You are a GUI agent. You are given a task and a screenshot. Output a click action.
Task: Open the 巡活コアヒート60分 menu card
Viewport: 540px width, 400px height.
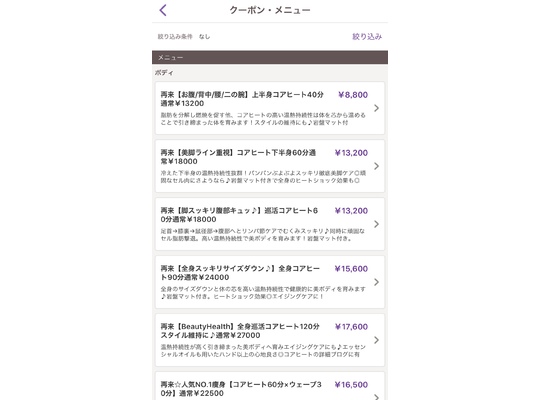pyautogui.click(x=270, y=224)
